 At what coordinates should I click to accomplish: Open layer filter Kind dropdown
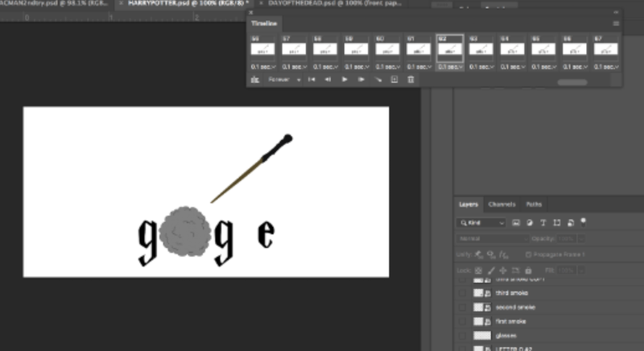[x=481, y=223]
